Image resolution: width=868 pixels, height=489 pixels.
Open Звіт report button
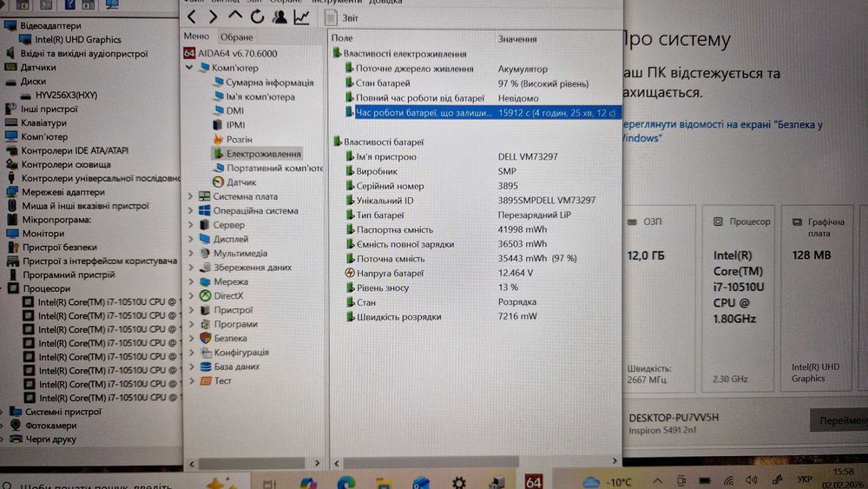(x=341, y=17)
